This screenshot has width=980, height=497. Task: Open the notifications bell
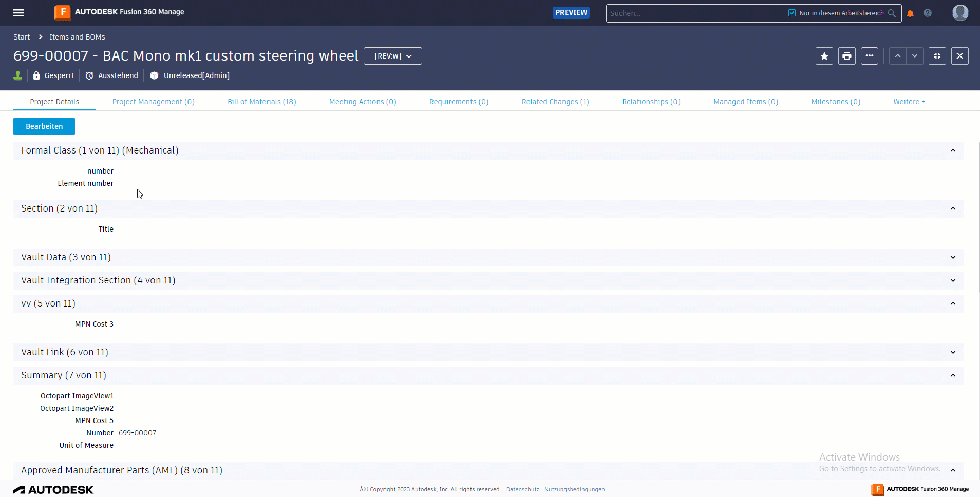(x=910, y=13)
